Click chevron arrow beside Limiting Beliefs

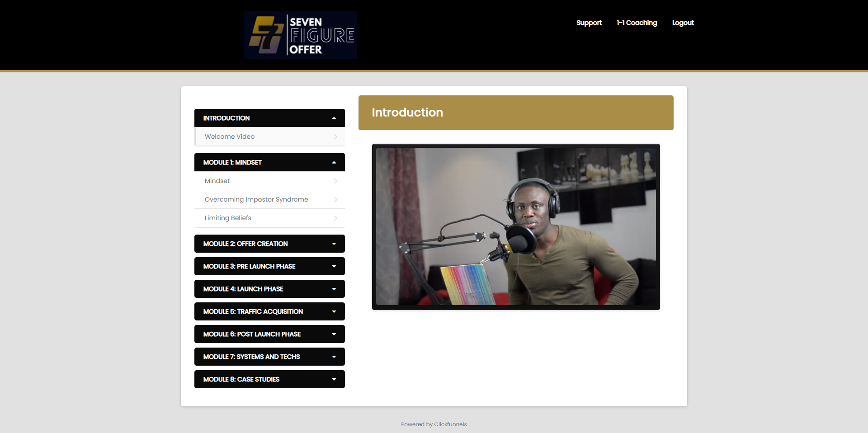pos(335,218)
